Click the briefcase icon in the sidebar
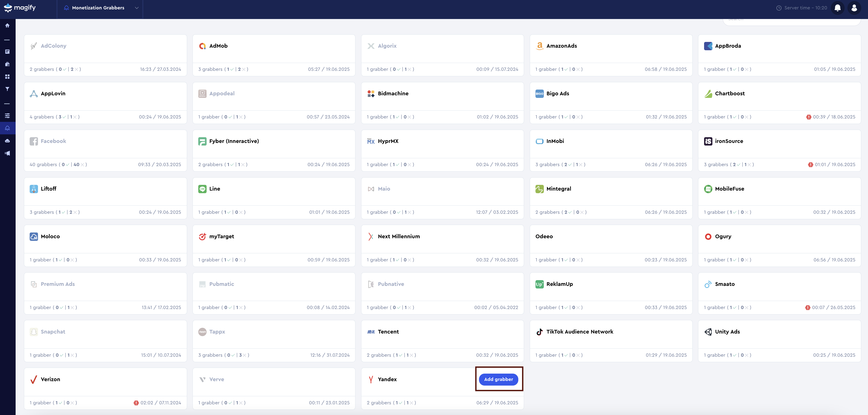The height and width of the screenshot is (415, 868). tap(7, 64)
